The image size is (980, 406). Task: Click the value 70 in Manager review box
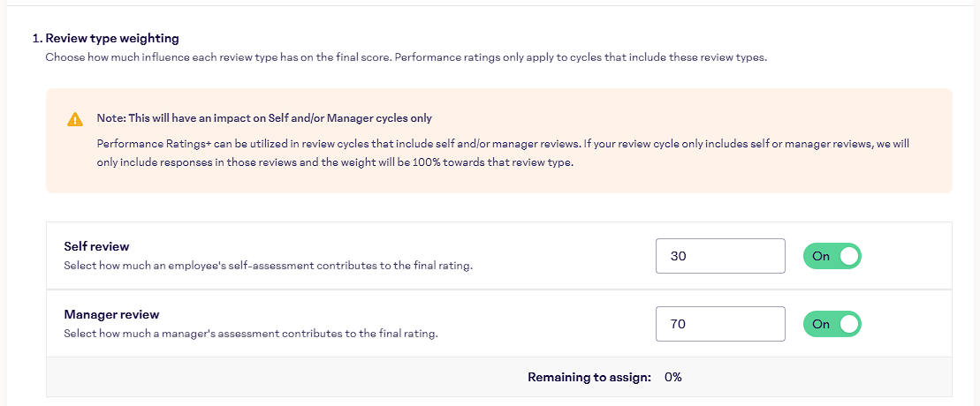click(x=679, y=324)
